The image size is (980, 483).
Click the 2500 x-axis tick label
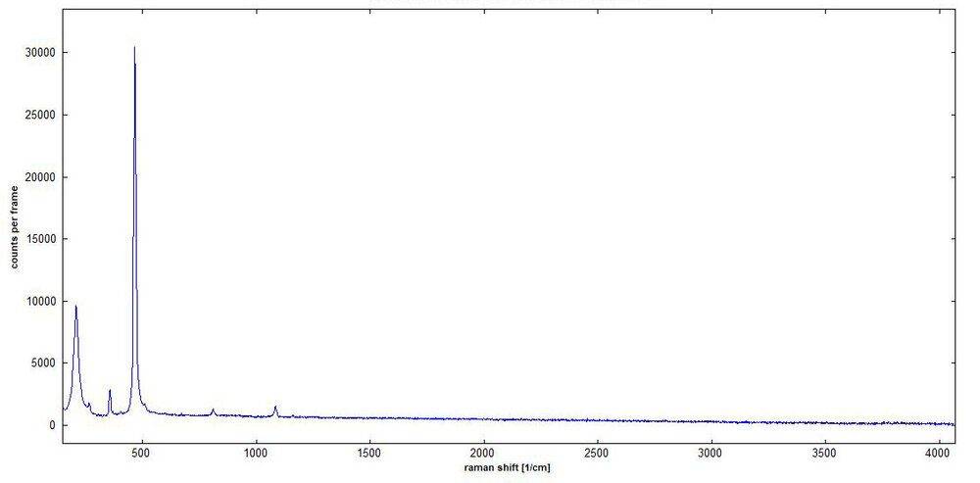tap(598, 454)
